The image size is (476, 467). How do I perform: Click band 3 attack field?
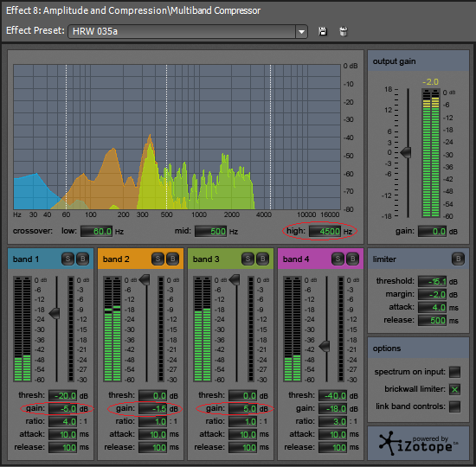click(x=243, y=434)
